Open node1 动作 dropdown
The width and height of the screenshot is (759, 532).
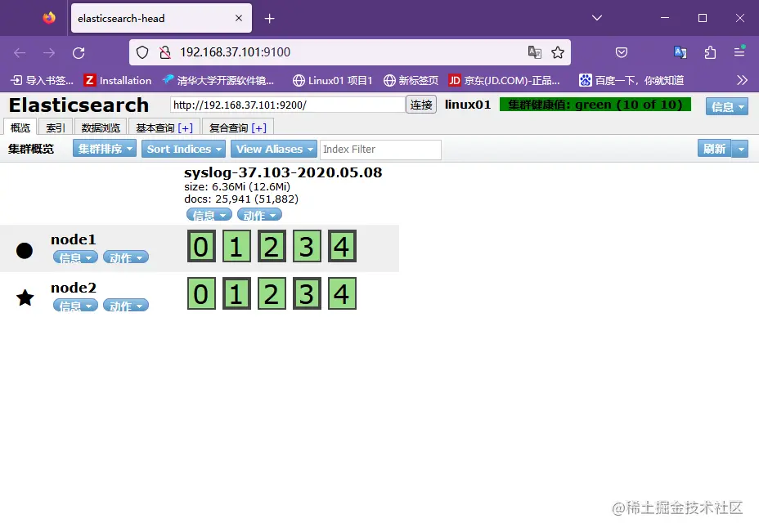(126, 257)
